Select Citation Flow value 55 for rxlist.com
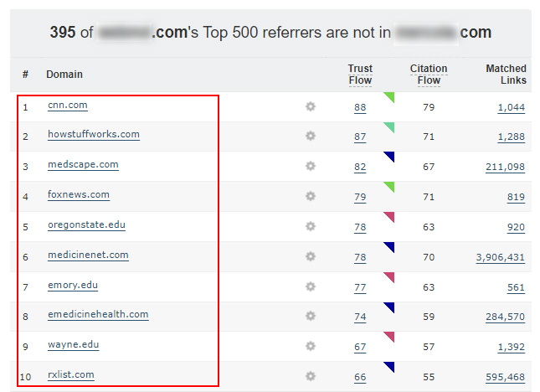The height and width of the screenshot is (392, 540). click(x=429, y=377)
